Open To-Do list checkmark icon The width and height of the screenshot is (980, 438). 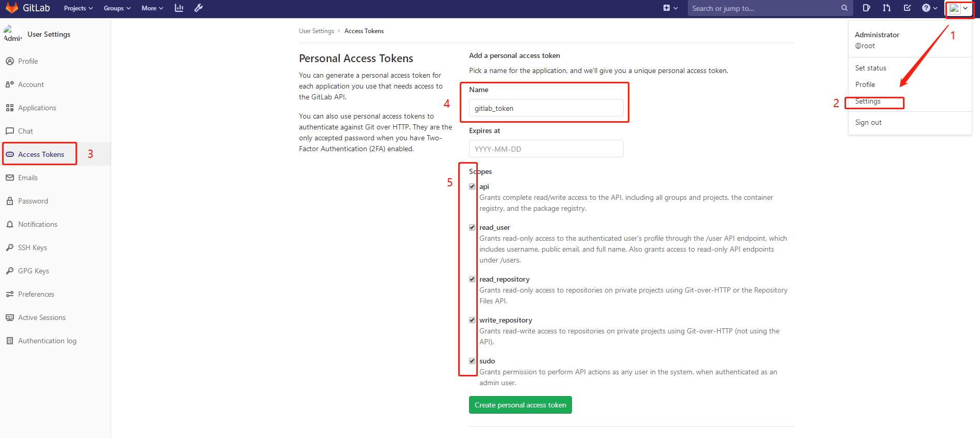[x=907, y=8]
